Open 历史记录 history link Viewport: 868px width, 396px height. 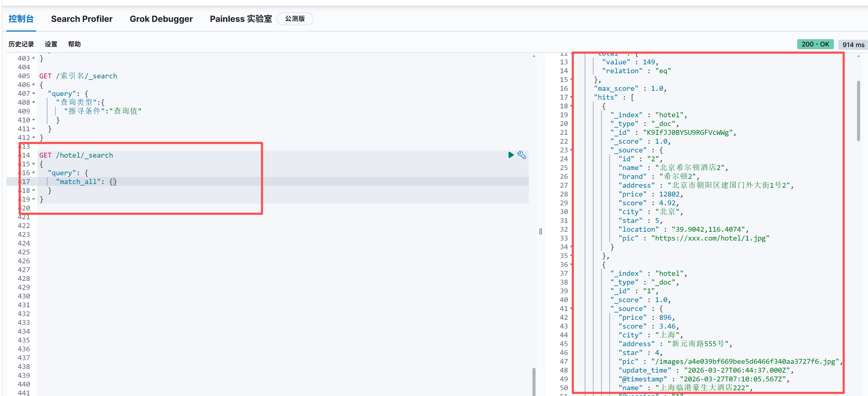tap(21, 44)
